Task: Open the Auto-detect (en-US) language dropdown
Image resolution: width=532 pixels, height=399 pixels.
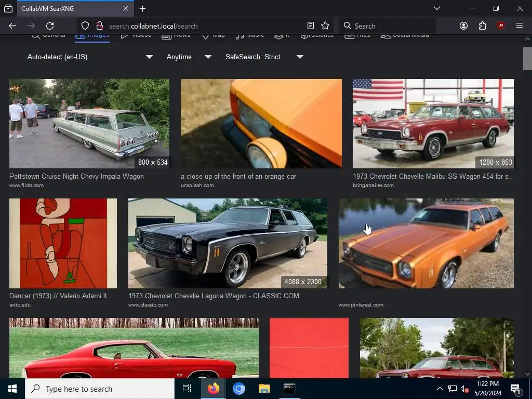Action: (90, 57)
